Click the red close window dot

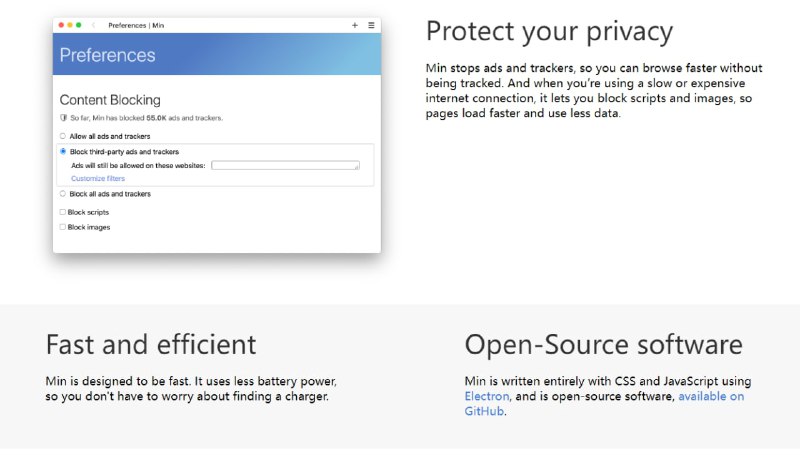point(61,25)
